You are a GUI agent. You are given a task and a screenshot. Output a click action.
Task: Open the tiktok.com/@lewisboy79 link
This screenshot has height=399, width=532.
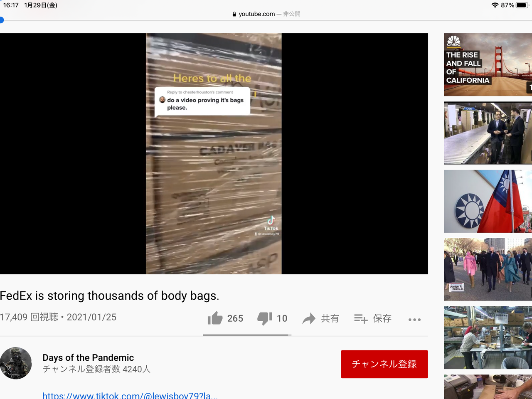(130, 395)
